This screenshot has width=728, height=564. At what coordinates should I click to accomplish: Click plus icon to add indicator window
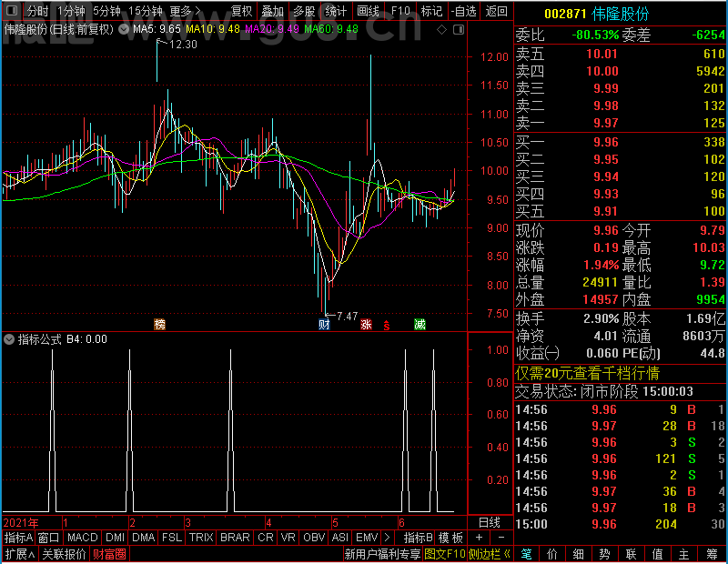(479, 538)
